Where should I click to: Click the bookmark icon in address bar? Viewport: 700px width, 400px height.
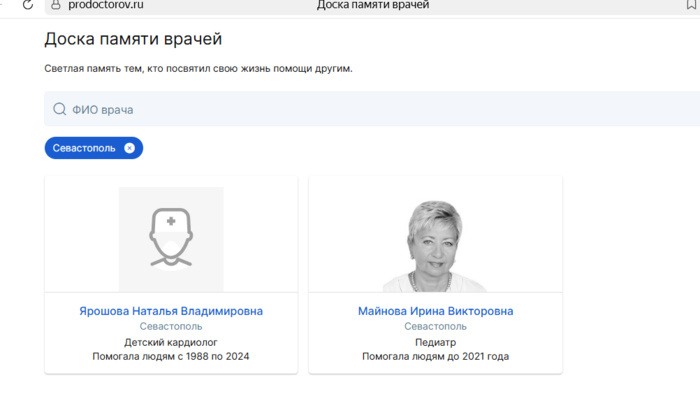tap(691, 4)
